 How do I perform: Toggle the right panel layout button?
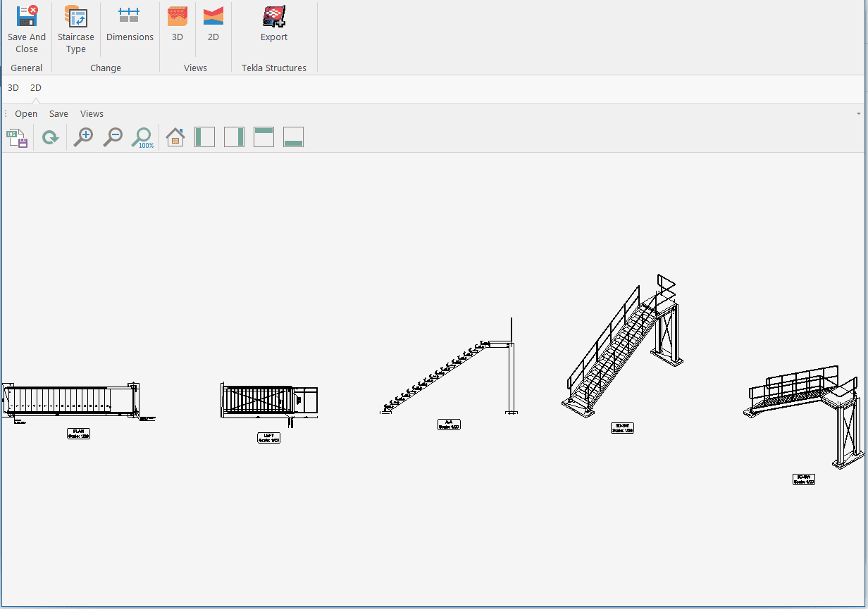[x=234, y=137]
